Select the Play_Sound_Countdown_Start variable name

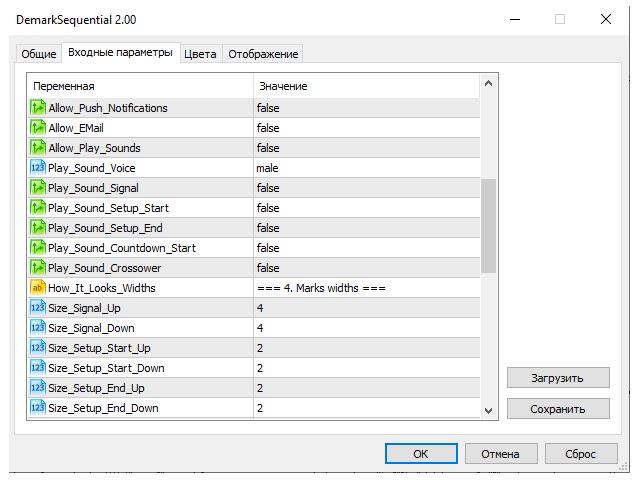122,248
